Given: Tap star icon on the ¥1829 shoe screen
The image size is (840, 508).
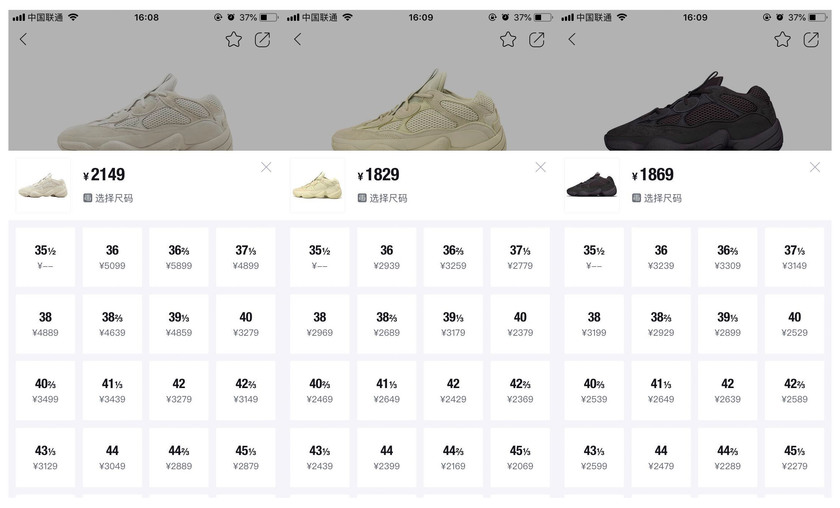Looking at the screenshot, I should [508, 39].
